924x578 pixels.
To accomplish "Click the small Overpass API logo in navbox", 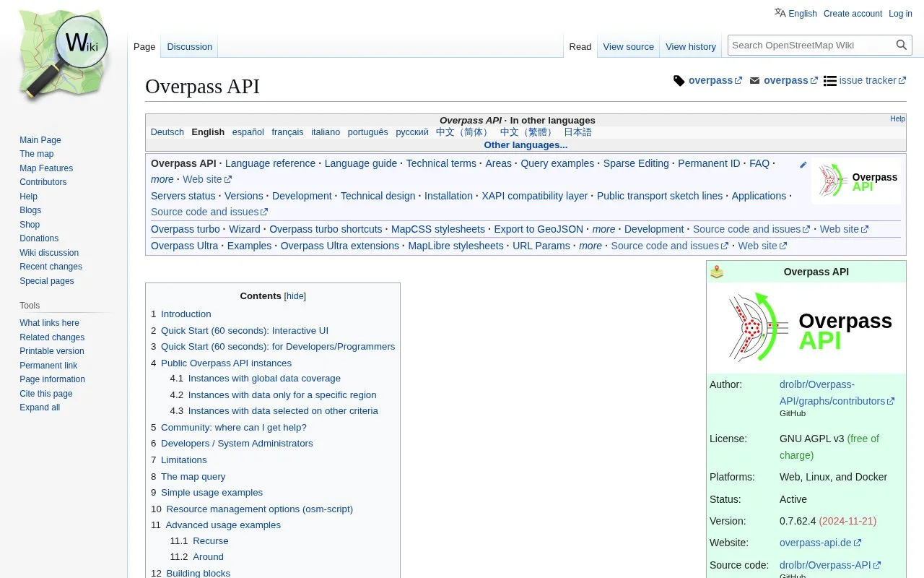I will pyautogui.click(x=856, y=181).
